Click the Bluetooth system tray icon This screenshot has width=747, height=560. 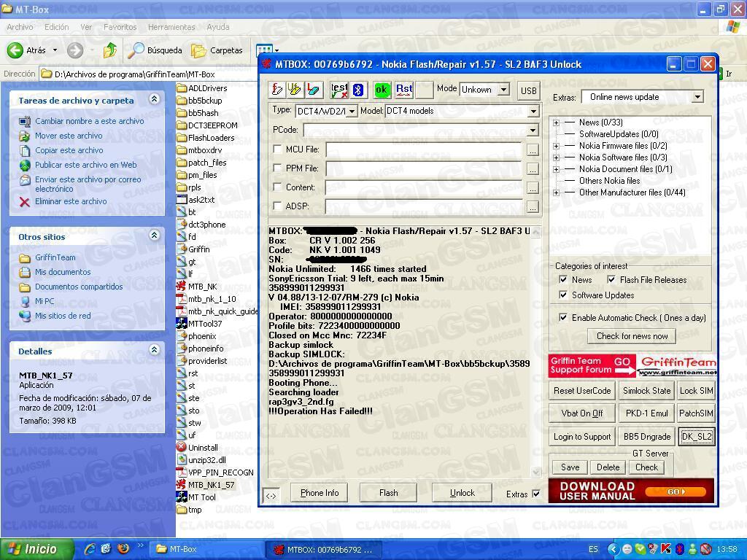[x=680, y=549]
